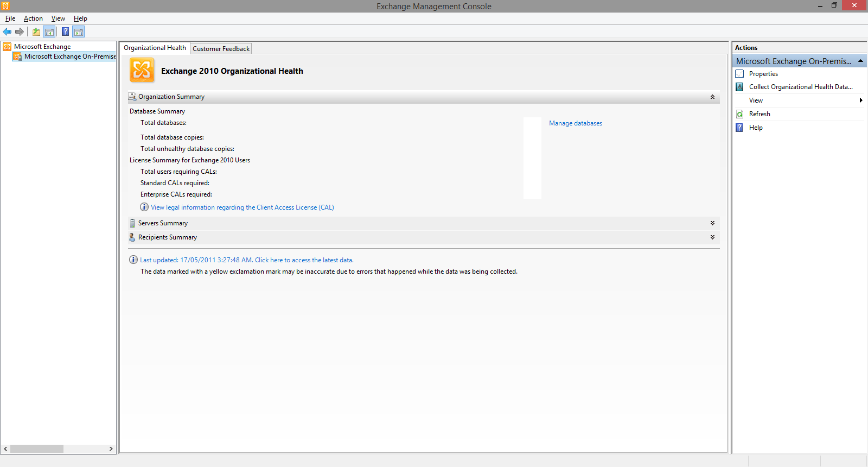The width and height of the screenshot is (868, 467).
Task: Click the "Total databases:" label
Action: (164, 123)
